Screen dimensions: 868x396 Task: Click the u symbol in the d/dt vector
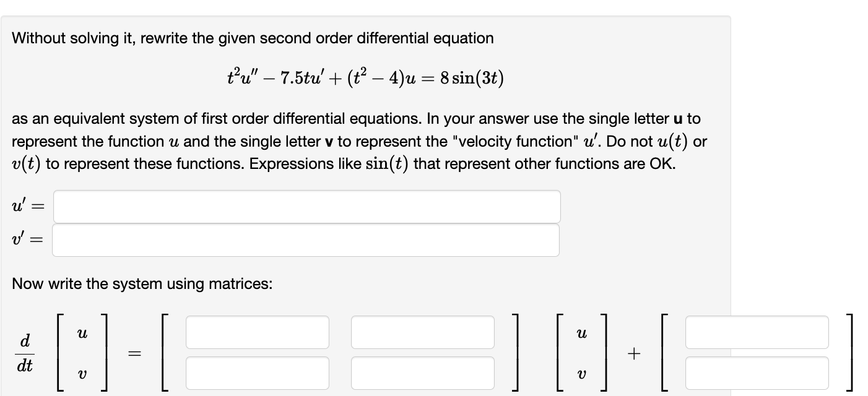[82, 332]
